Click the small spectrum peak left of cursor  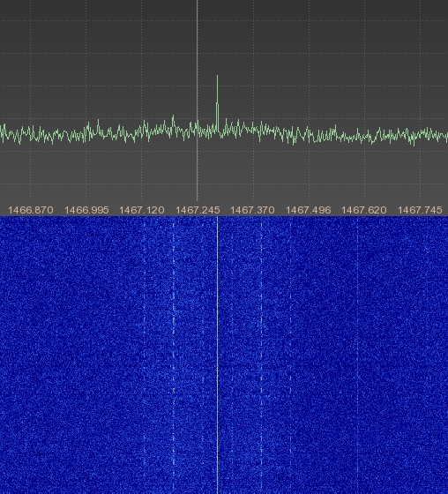[x=173, y=122]
